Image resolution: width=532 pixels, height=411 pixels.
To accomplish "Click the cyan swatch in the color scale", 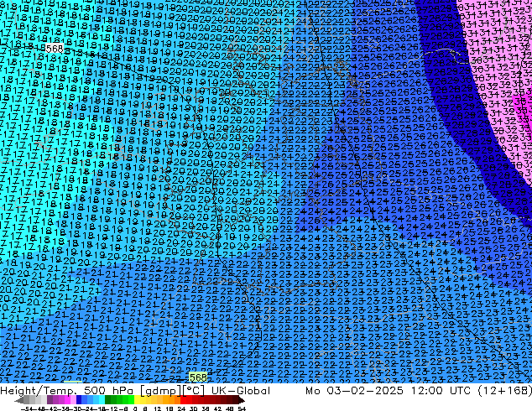I will 102,399.
